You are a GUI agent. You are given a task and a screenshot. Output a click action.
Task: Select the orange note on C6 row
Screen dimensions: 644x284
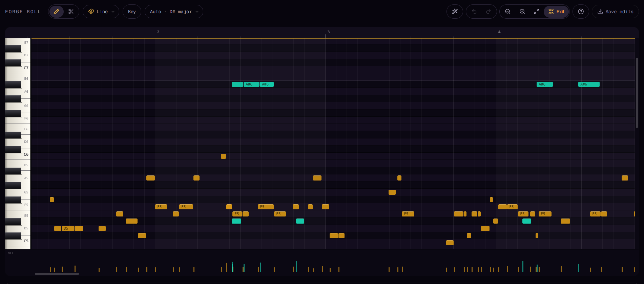click(223, 156)
